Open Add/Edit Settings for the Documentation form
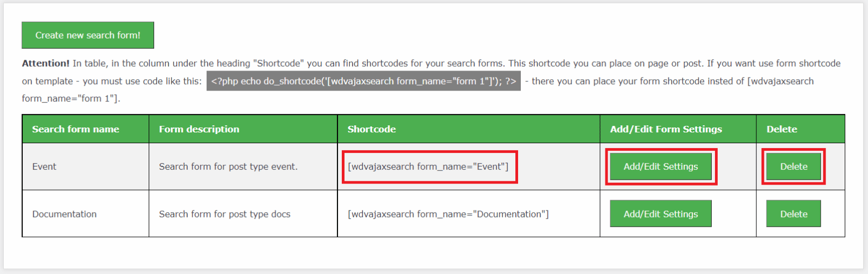The height and width of the screenshot is (274, 868). click(660, 214)
